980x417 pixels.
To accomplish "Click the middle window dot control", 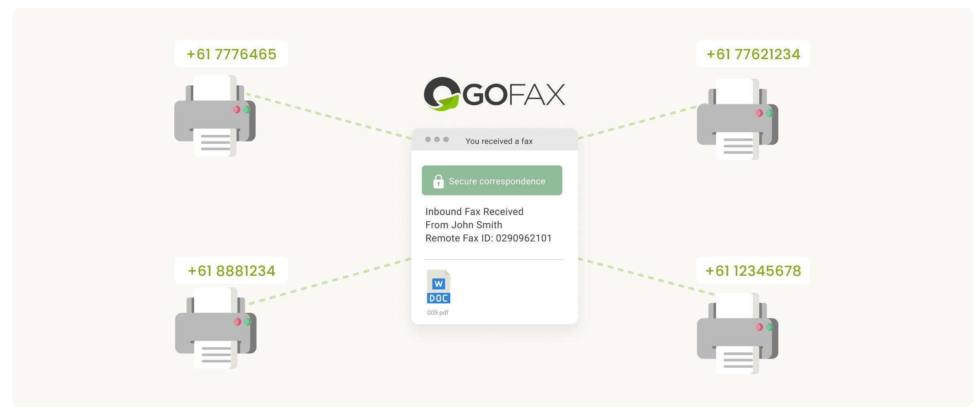I will click(437, 138).
